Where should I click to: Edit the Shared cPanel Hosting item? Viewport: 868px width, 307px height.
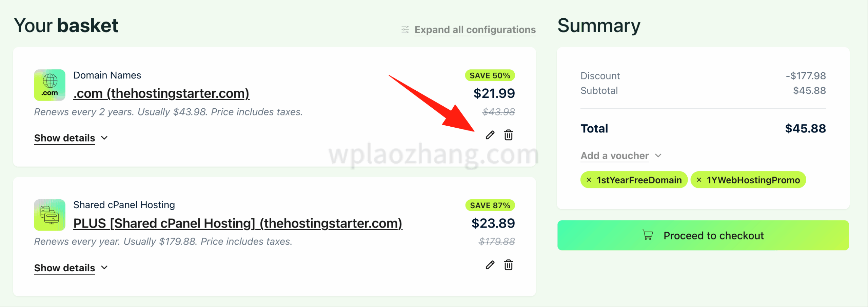point(490,265)
